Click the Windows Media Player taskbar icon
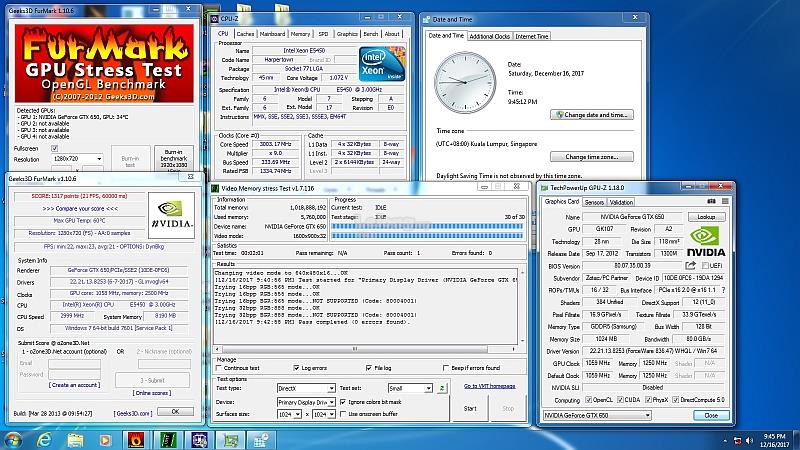 click(x=103, y=438)
